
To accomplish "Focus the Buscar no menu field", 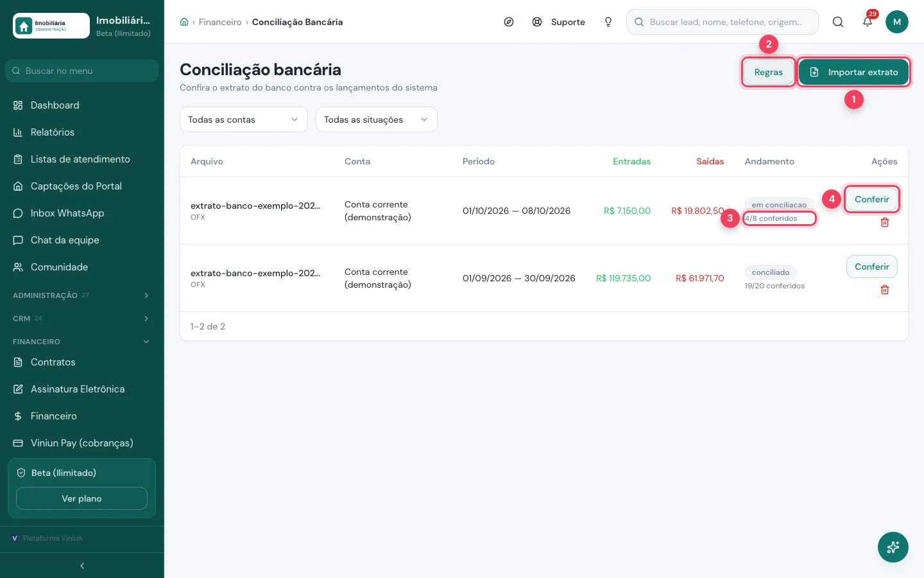I will [82, 71].
